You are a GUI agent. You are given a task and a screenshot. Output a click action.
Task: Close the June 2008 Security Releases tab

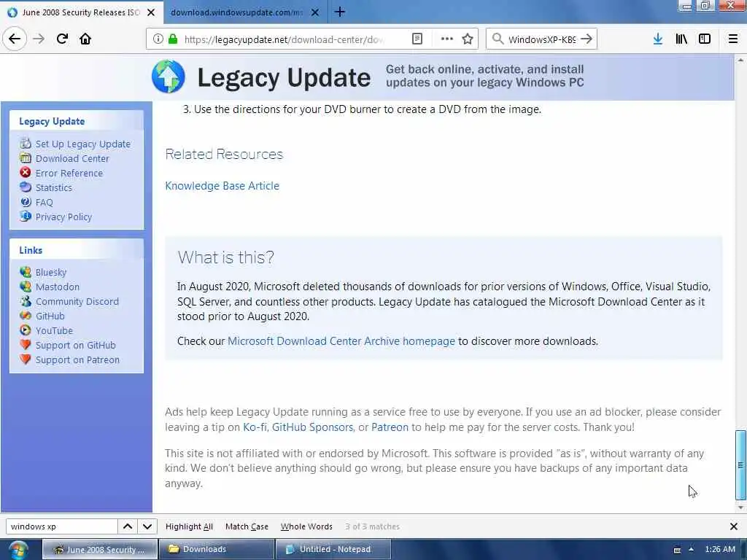(x=151, y=12)
